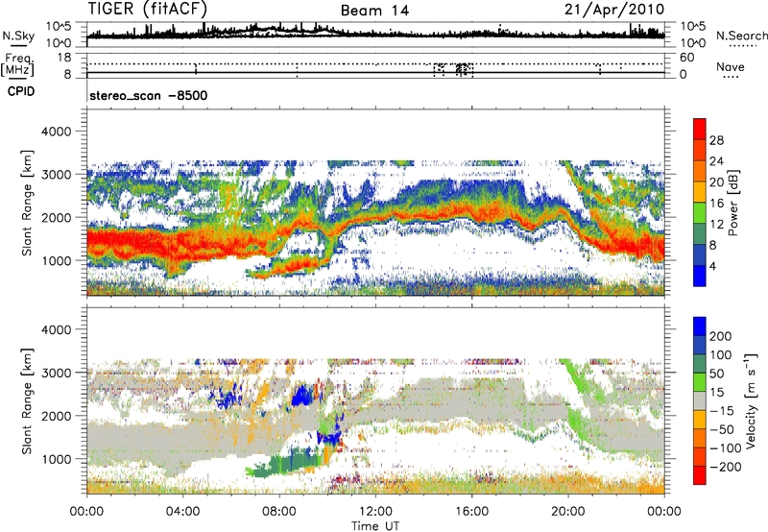Click the '100' label on Velocity colorbar

coord(721,354)
